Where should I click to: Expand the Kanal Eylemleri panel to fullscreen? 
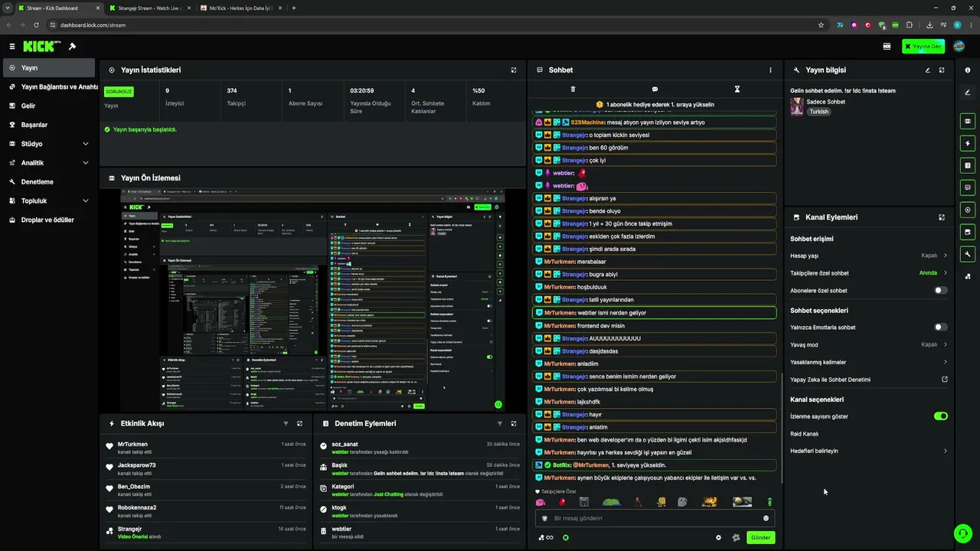click(x=942, y=217)
